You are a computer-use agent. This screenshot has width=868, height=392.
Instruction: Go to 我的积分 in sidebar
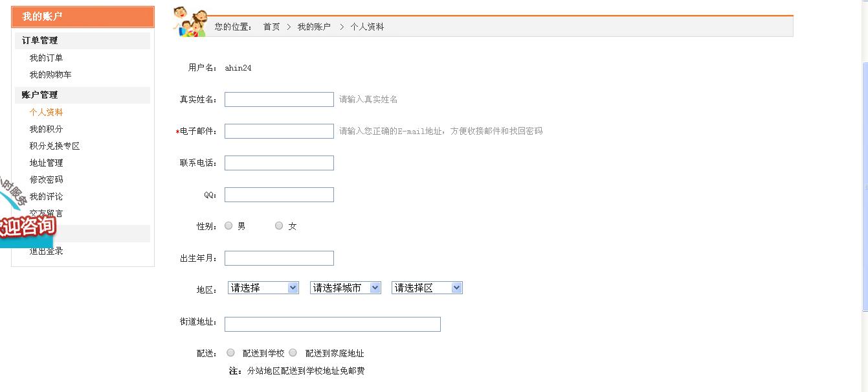[x=46, y=129]
